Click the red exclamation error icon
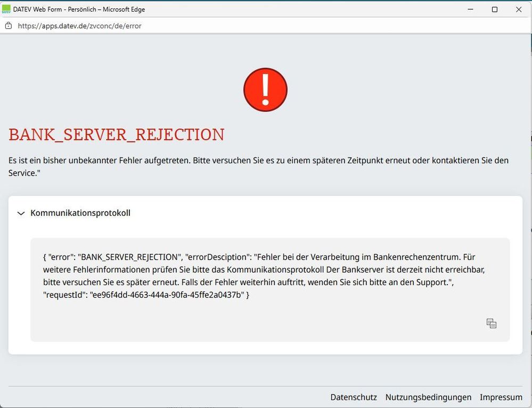 265,90
